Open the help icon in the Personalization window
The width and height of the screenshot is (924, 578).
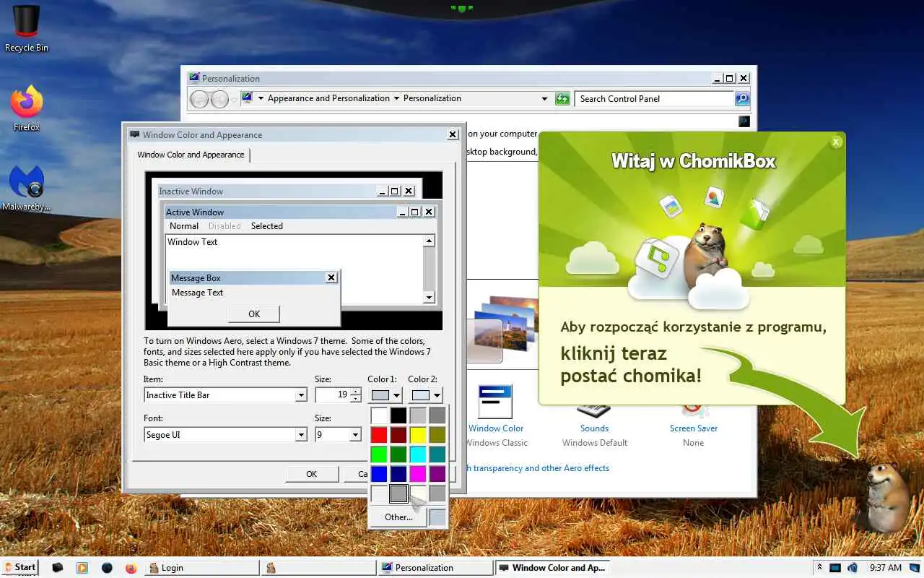(744, 121)
